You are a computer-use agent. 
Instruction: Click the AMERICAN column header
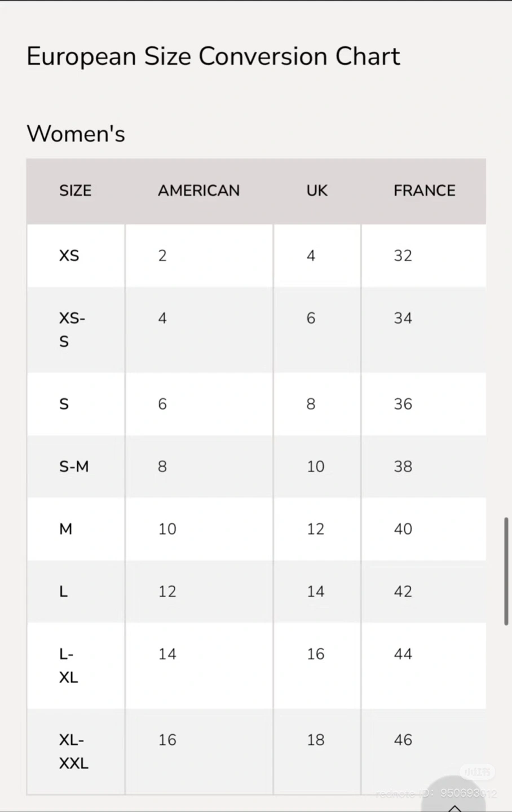click(x=198, y=191)
